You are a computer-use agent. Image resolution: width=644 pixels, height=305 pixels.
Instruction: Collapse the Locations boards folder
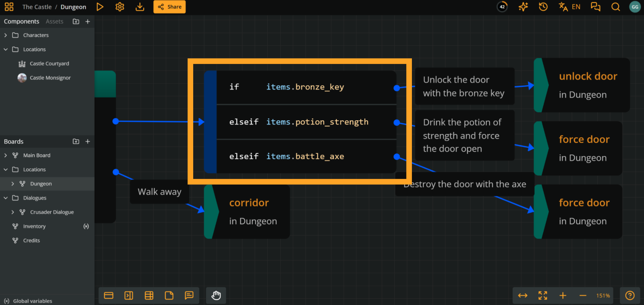click(6, 170)
